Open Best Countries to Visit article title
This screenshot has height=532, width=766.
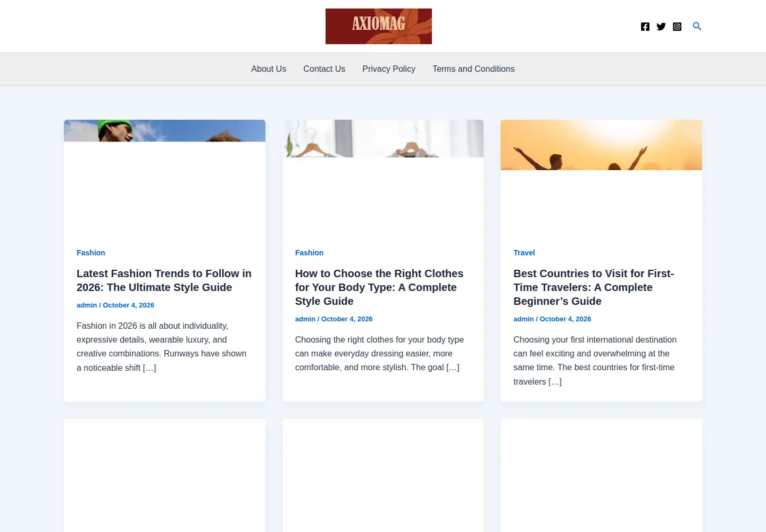coord(594,287)
